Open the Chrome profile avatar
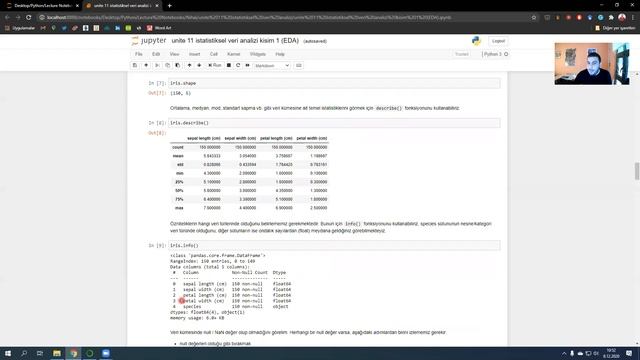This screenshot has width=640, height=360. 622,17
